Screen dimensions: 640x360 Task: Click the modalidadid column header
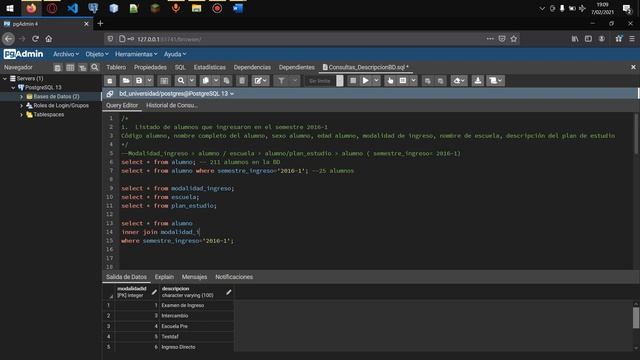pos(137,292)
